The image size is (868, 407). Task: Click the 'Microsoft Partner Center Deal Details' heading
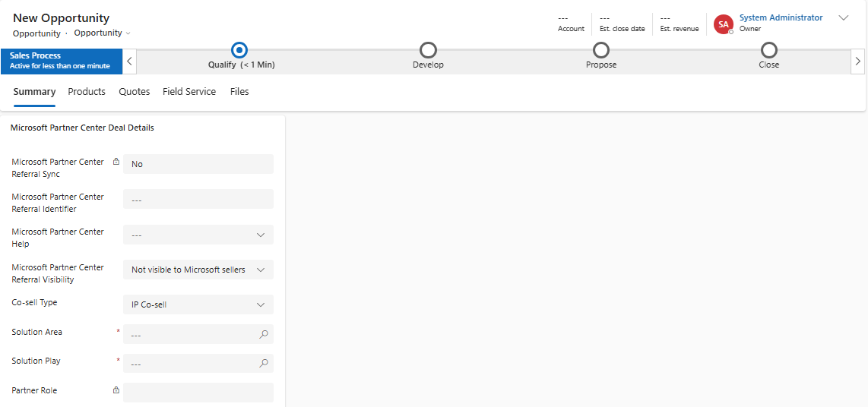82,128
